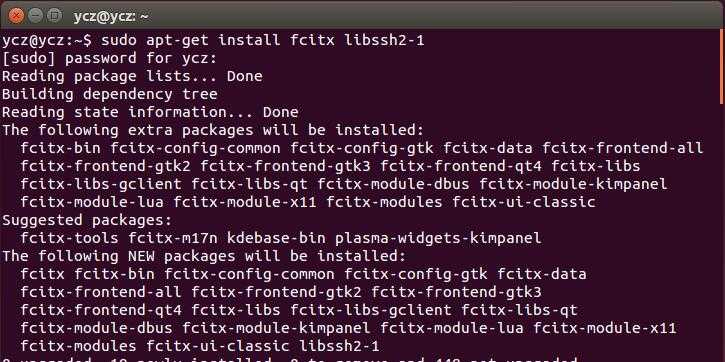The width and height of the screenshot is (725, 362).
Task: Minimize the terminal window
Action: click(36, 16)
